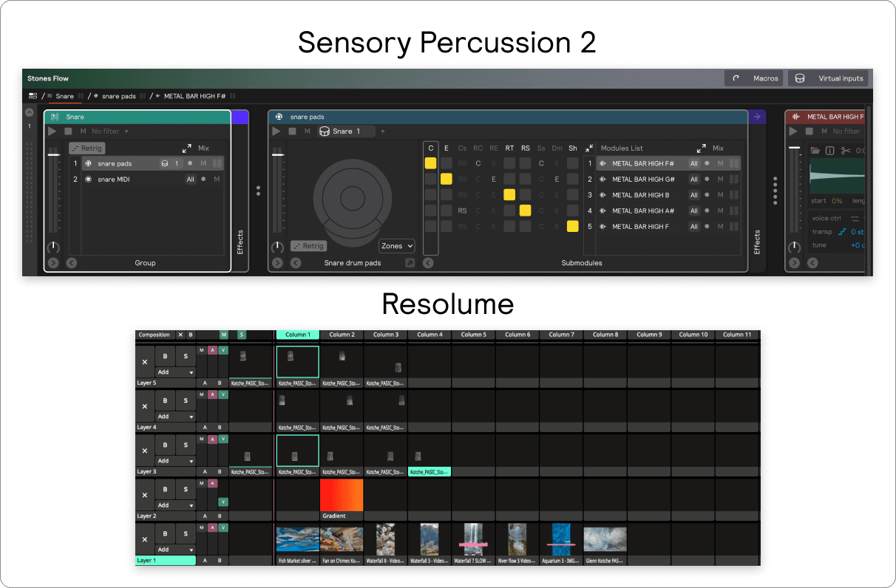Viewport: 896px width, 588px height.
Task: Open Snare 1 drum input selector
Action: (x=346, y=131)
